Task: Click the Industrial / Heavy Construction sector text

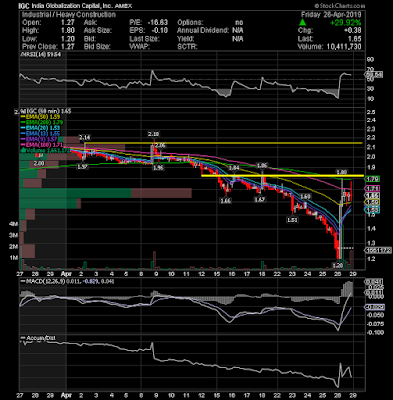Action: click(69, 15)
